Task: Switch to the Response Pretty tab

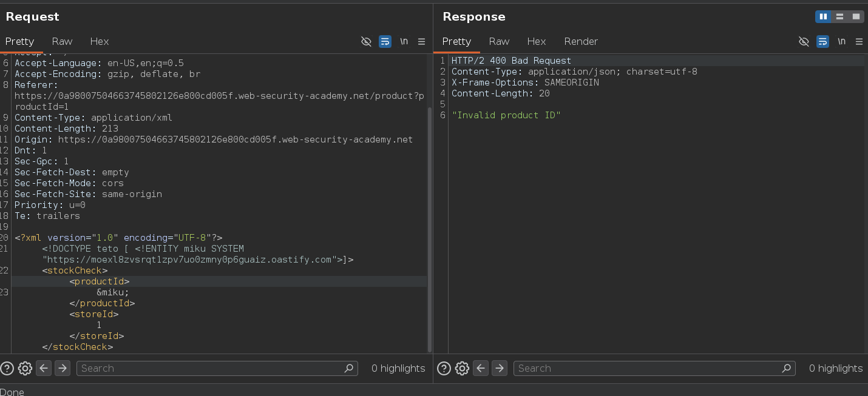Action: [456, 41]
